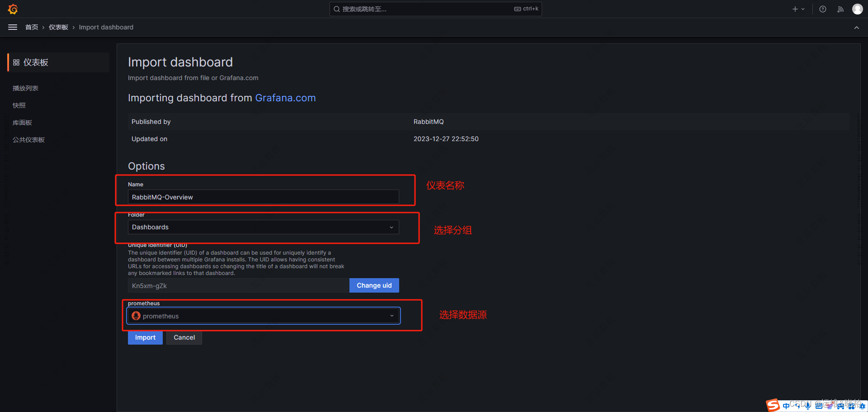Click the Sogou input method icon
This screenshot has height=412, width=868.
[x=773, y=405]
